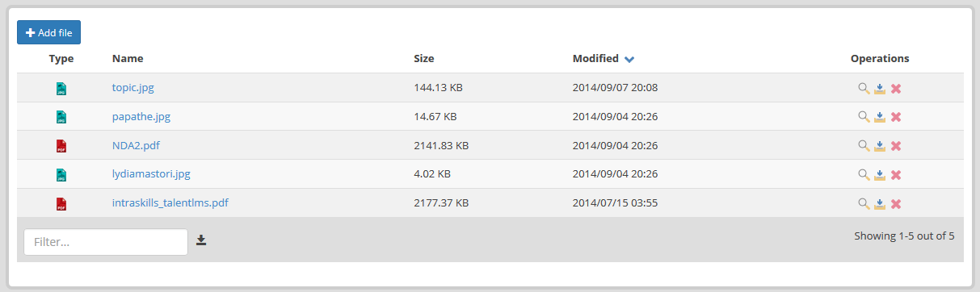980x292 pixels.
Task: Delete intraskills_talentlms.pdf with the red X
Action: point(896,204)
